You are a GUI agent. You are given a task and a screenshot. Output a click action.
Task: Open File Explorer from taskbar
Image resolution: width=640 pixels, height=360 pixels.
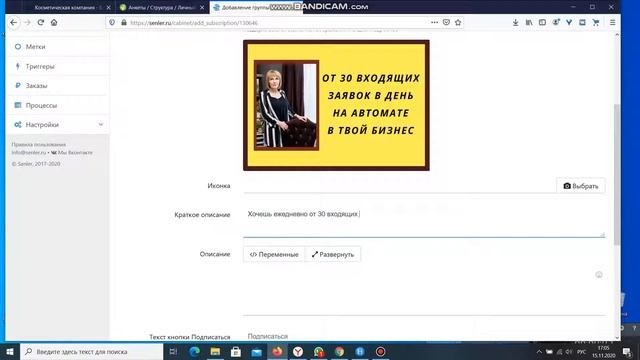point(216,351)
